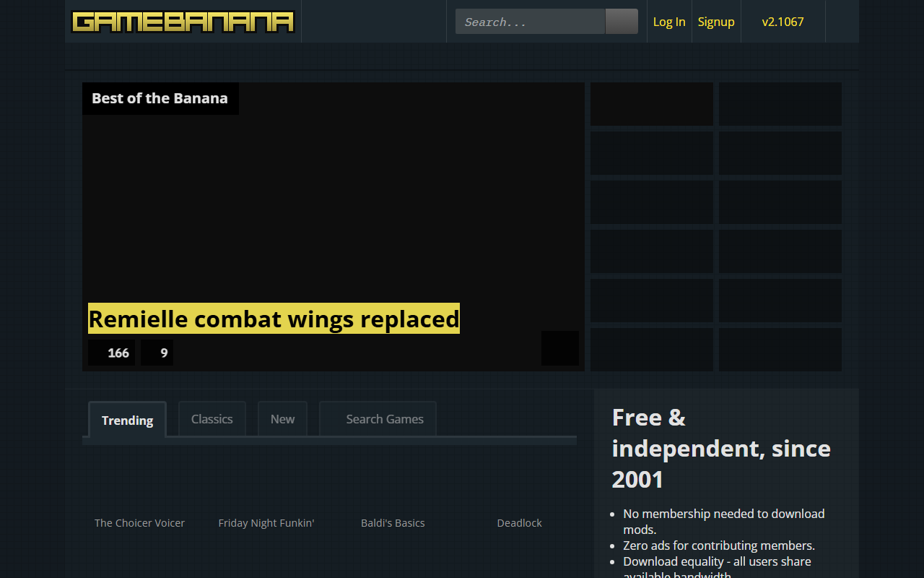Click the GameBanana logo

[x=183, y=22]
